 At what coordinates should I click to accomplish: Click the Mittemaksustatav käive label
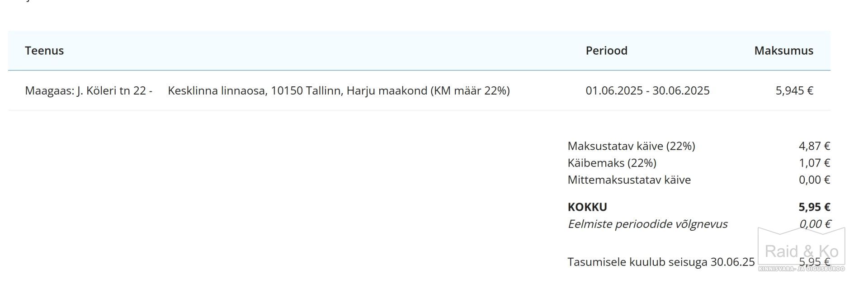(629, 180)
